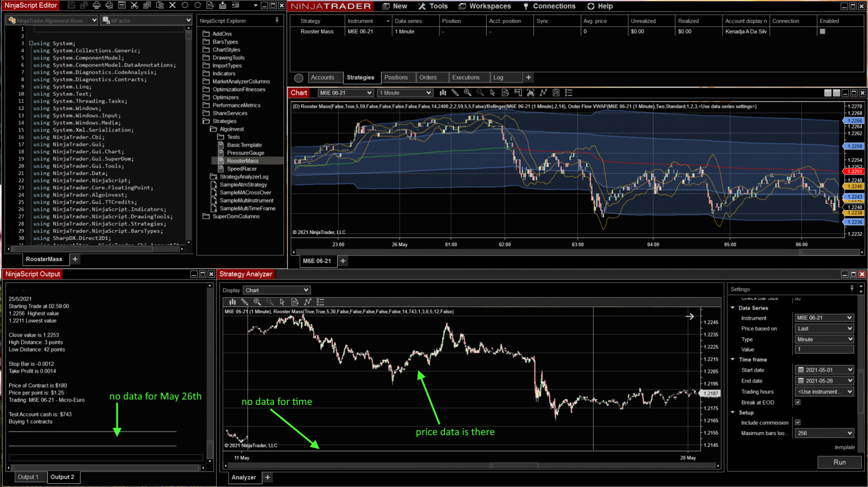Open the chart instrument M6E 06-21 dropdown

pos(346,93)
